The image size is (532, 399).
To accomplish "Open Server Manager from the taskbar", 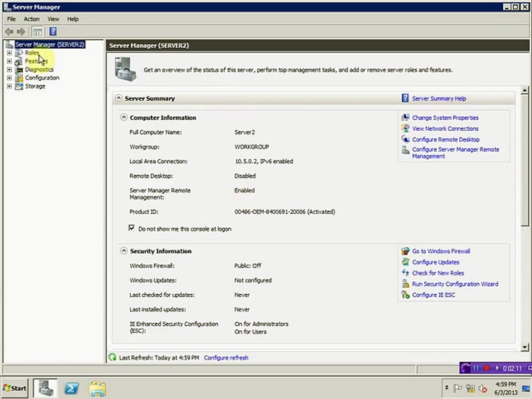I will coord(45,388).
